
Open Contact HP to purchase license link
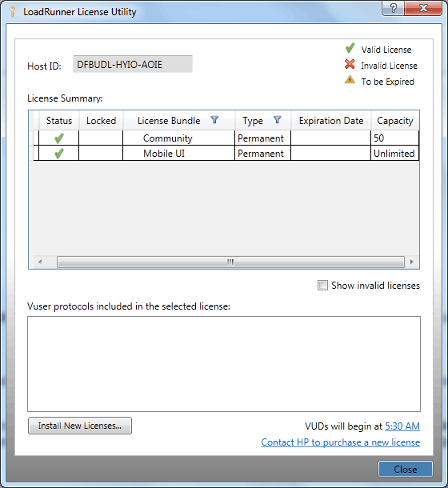(340, 442)
